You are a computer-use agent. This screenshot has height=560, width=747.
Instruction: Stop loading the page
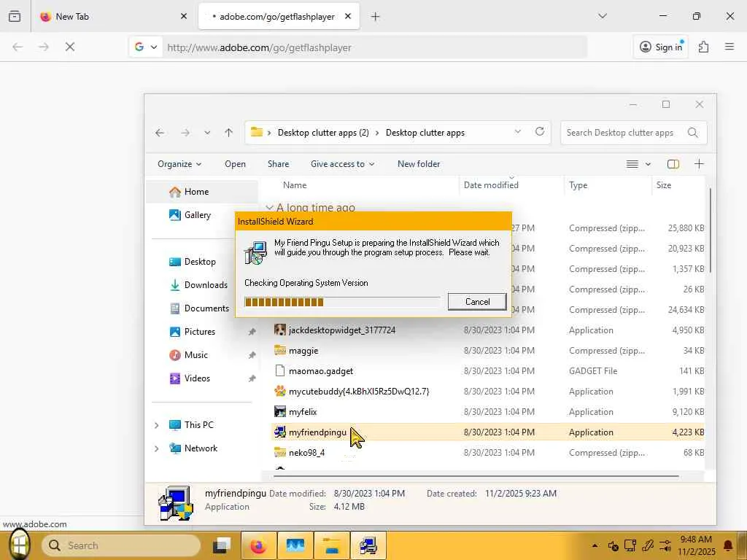tap(70, 47)
